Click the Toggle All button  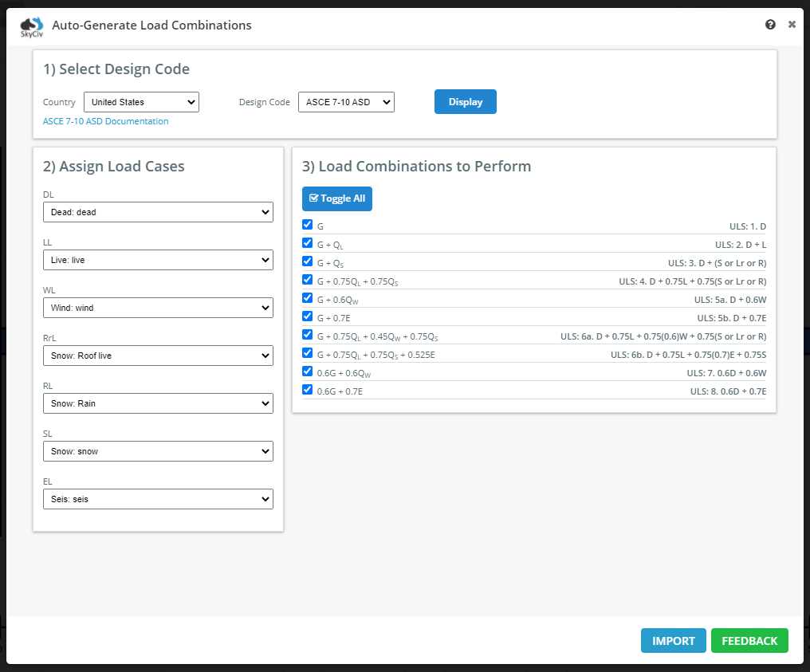(x=336, y=198)
